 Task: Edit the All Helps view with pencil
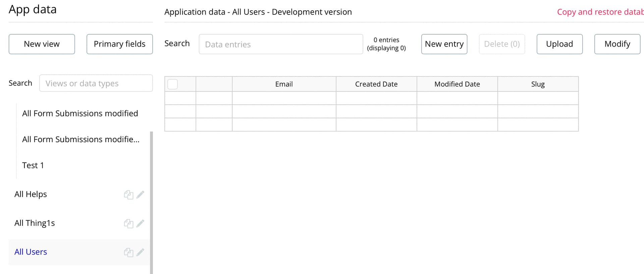(x=140, y=195)
